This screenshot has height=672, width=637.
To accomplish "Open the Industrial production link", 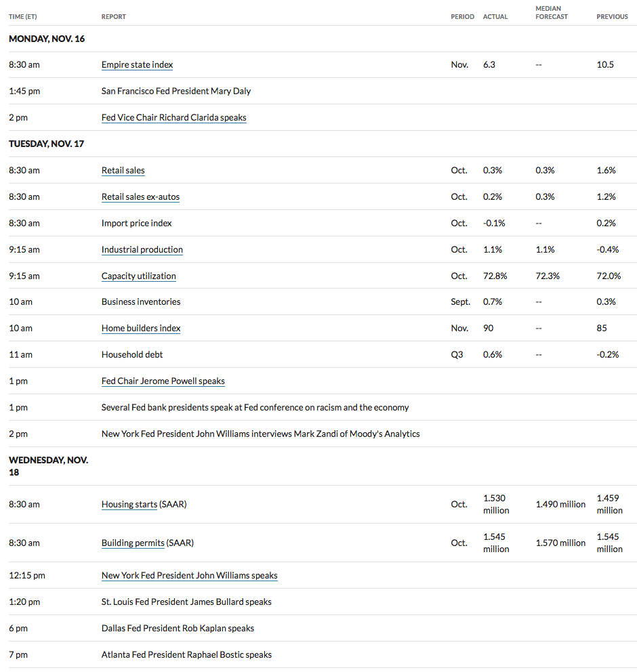I will tap(142, 249).
